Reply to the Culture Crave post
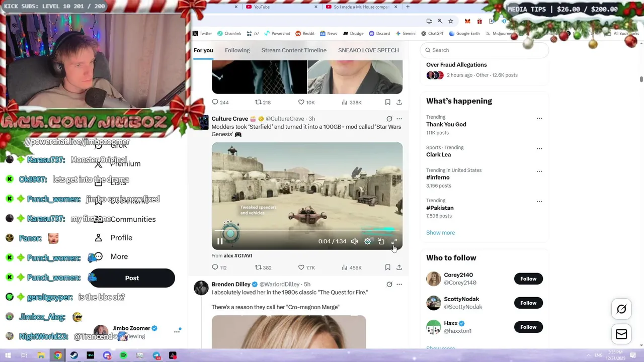Image resolution: width=644 pixels, height=362 pixels. tap(219, 267)
